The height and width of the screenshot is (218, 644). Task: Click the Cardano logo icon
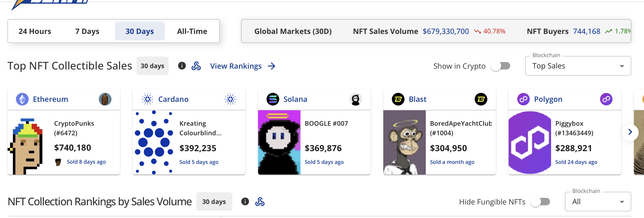click(148, 99)
